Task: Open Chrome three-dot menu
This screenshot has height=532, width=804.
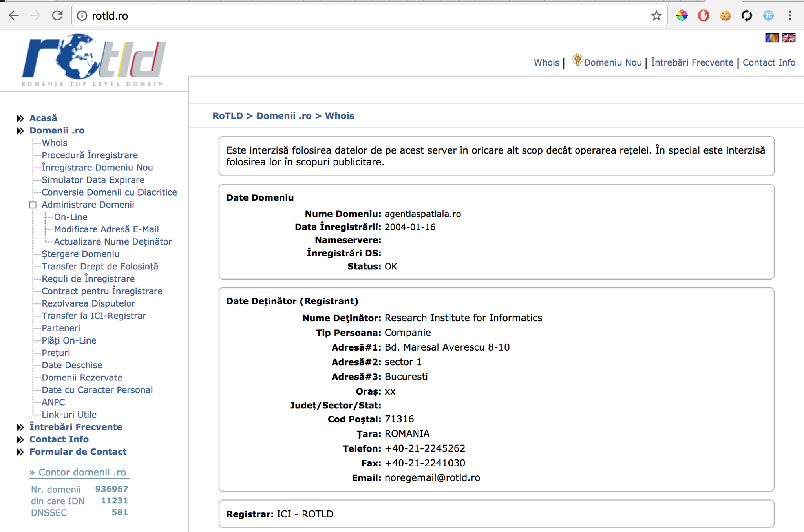Action: coord(790,16)
